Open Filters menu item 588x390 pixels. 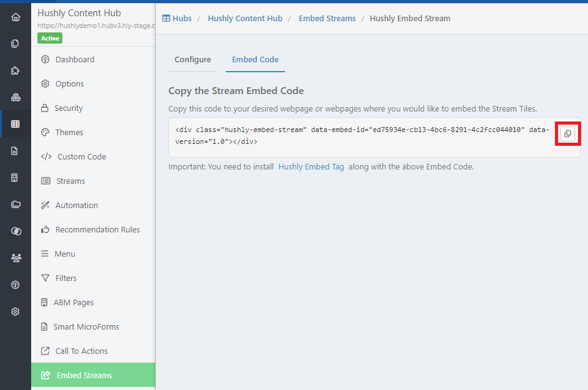(x=93, y=278)
